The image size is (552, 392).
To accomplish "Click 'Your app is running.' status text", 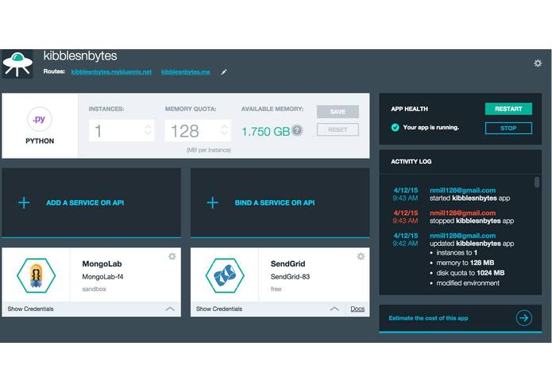I will (x=431, y=127).
